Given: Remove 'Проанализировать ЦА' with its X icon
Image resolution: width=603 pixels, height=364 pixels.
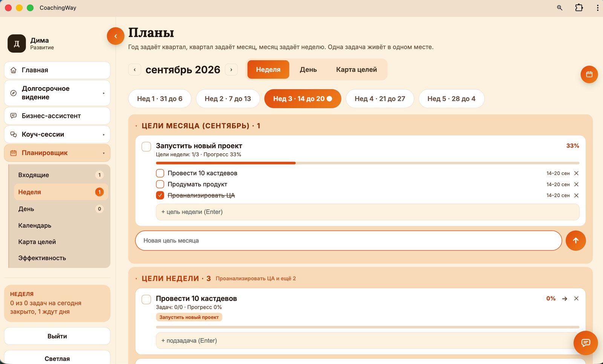Looking at the screenshot, I should coord(576,195).
